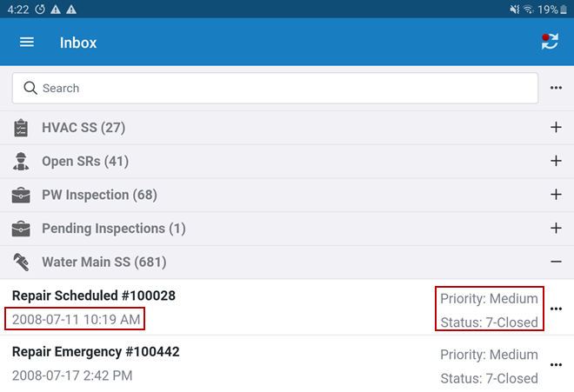Open options for Repair Scheduled #100028

(557, 309)
